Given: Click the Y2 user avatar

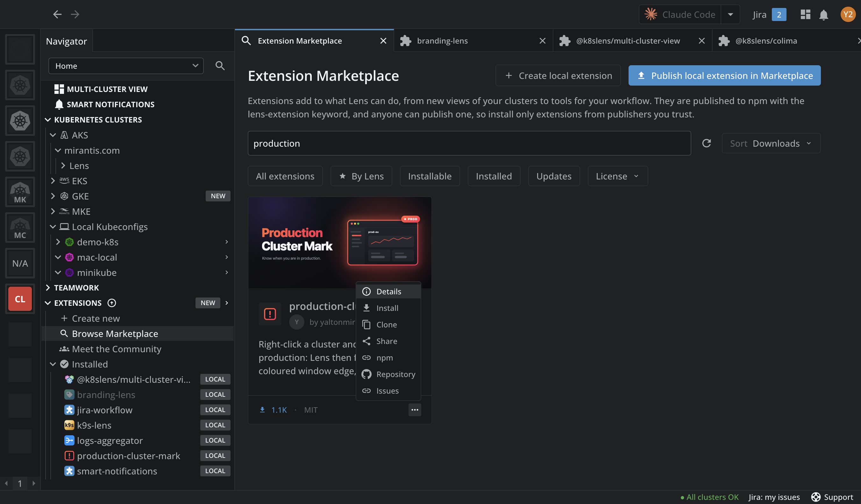Looking at the screenshot, I should tap(848, 14).
